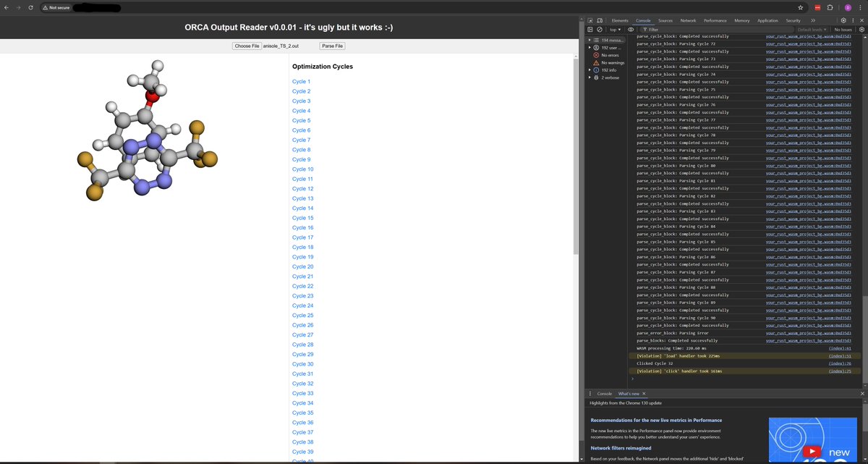Create a live expression with eye icon
The height and width of the screenshot is (464, 868).
coord(631,29)
